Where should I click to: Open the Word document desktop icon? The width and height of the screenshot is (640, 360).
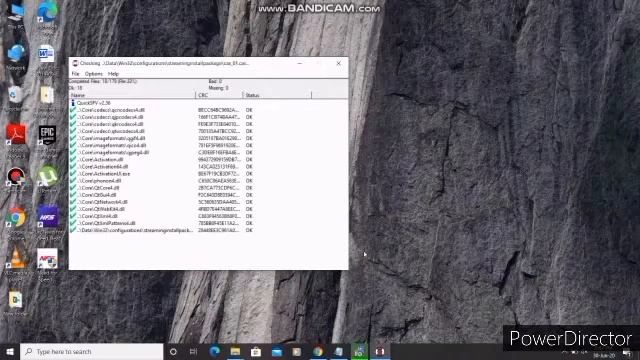click(x=46, y=54)
